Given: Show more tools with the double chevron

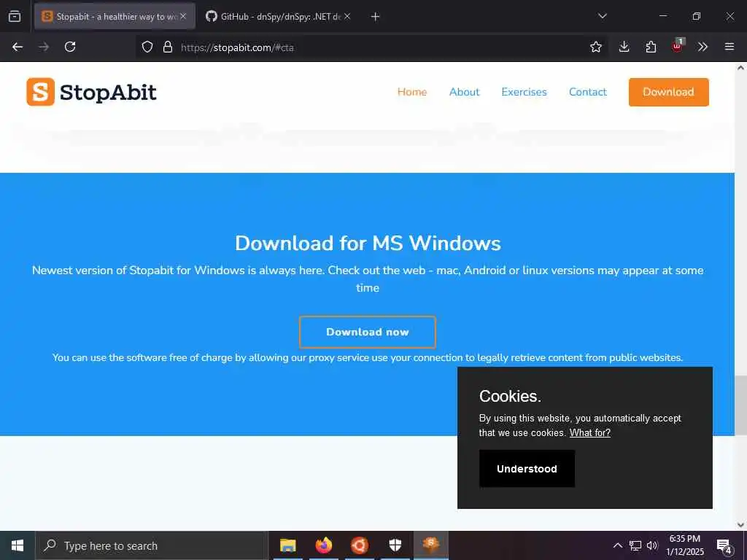Looking at the screenshot, I should [x=703, y=47].
